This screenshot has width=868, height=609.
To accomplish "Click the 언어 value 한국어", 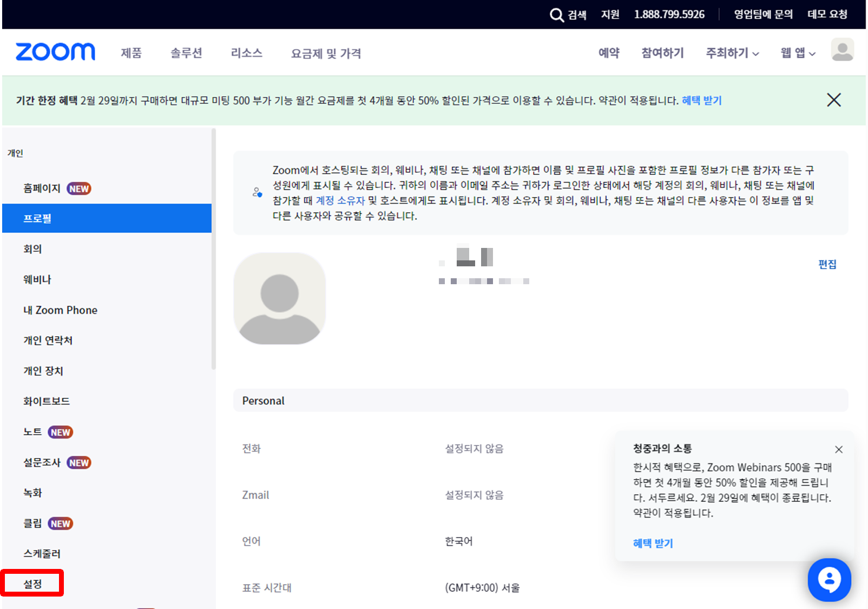I will pos(459,541).
